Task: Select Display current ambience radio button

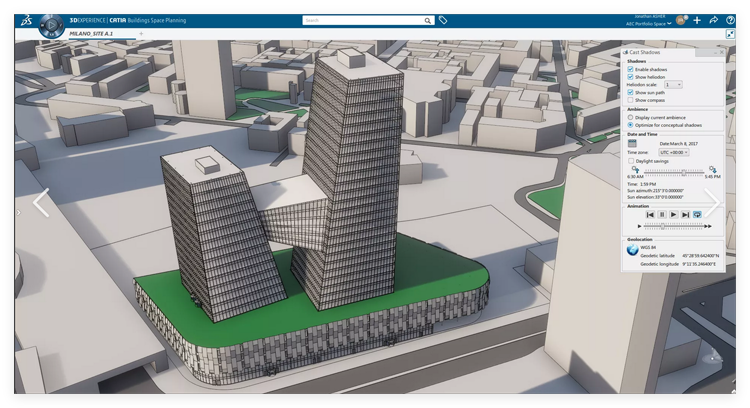Action: tap(630, 117)
